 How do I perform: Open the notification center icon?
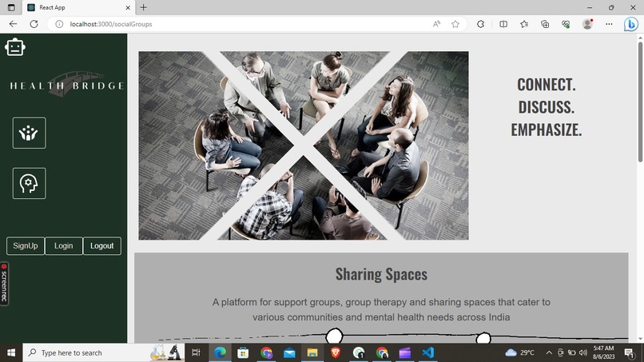(629, 352)
